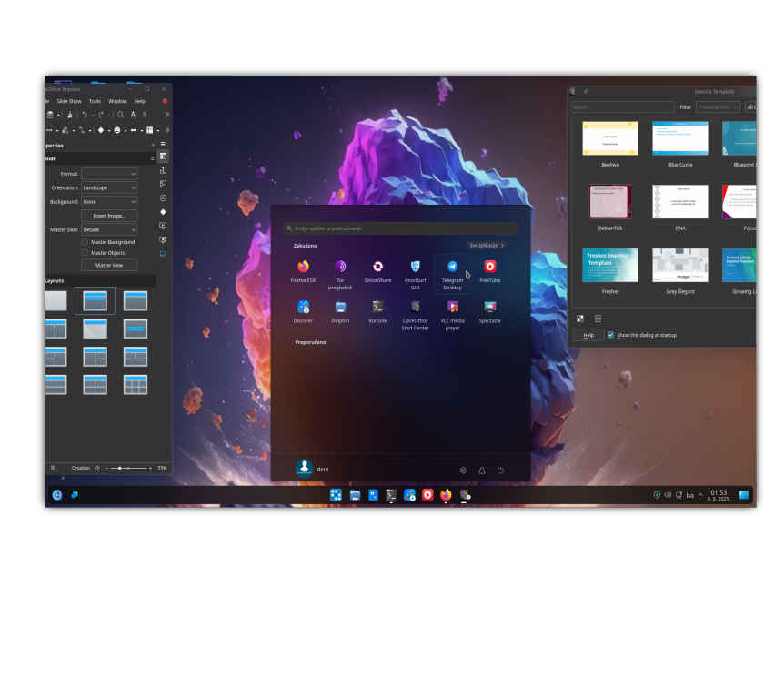
Task: Open VLC media player from the launcher
Action: (x=453, y=315)
